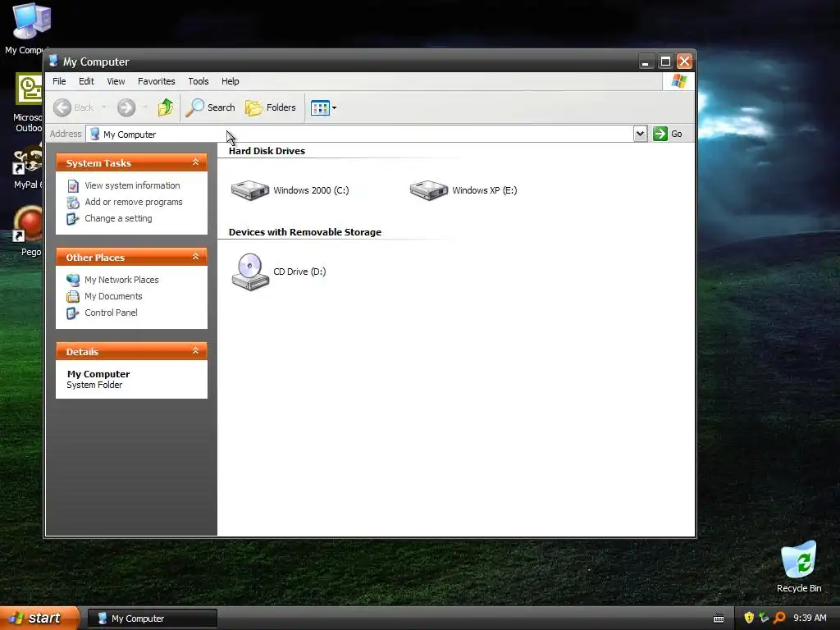This screenshot has width=840, height=630.
Task: Click the My Documents folder icon
Action: 73,297
